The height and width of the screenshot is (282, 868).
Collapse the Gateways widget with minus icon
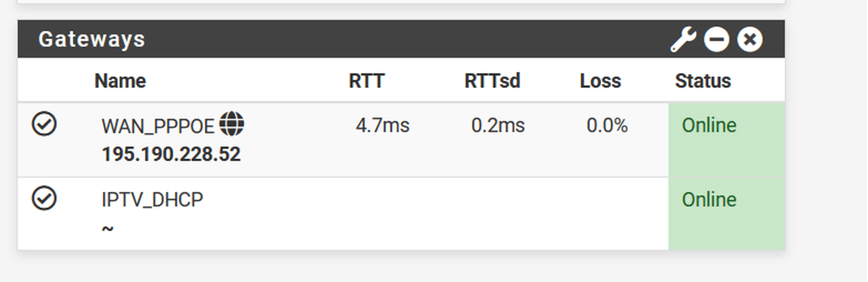coord(716,40)
